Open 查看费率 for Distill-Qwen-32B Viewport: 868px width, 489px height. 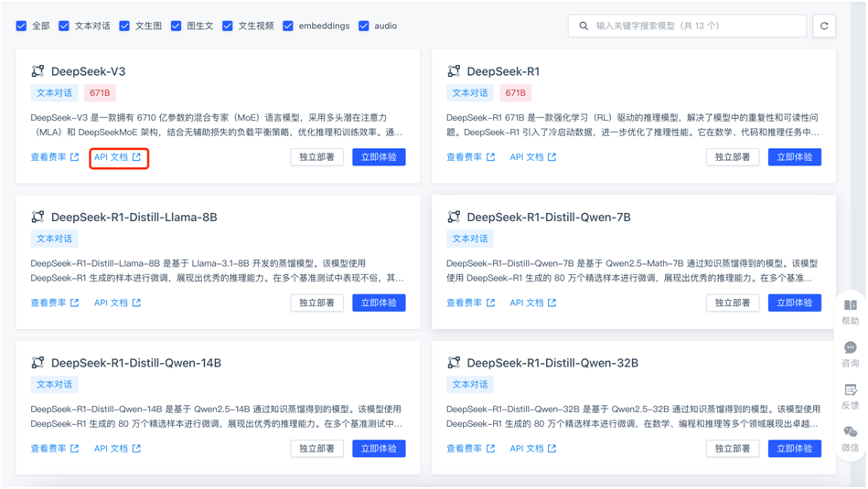tap(470, 448)
